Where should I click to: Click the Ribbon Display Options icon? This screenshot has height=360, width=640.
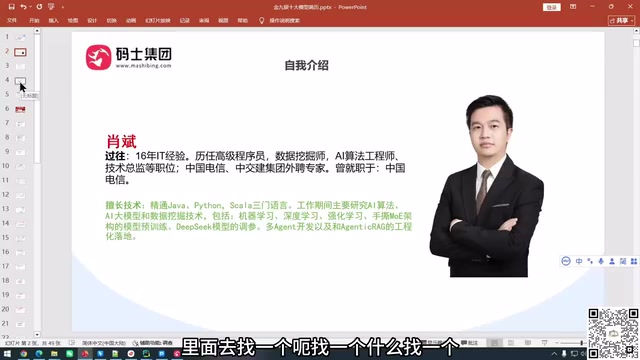coord(573,7)
